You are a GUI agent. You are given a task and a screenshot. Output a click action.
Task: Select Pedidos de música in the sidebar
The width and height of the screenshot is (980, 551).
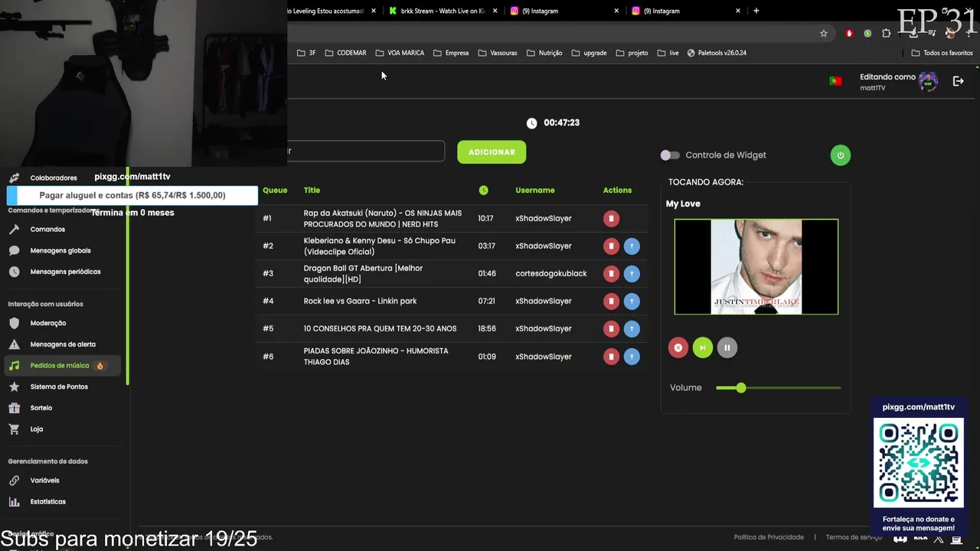[63, 366]
